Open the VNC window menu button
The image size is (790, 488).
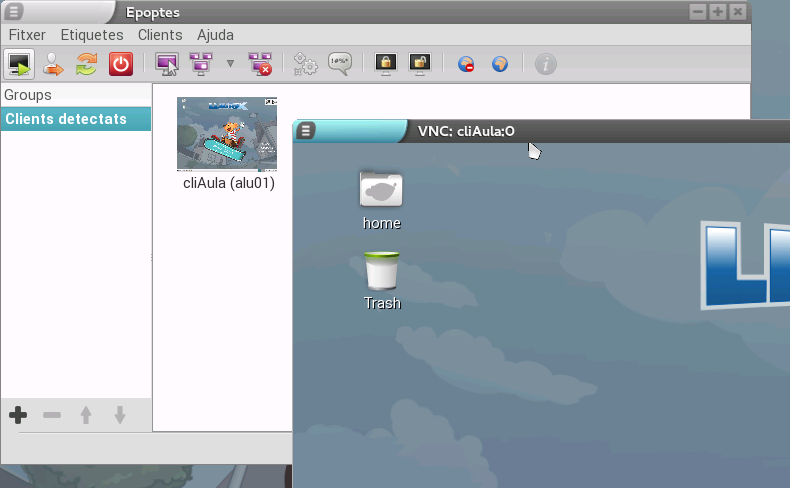pos(307,131)
